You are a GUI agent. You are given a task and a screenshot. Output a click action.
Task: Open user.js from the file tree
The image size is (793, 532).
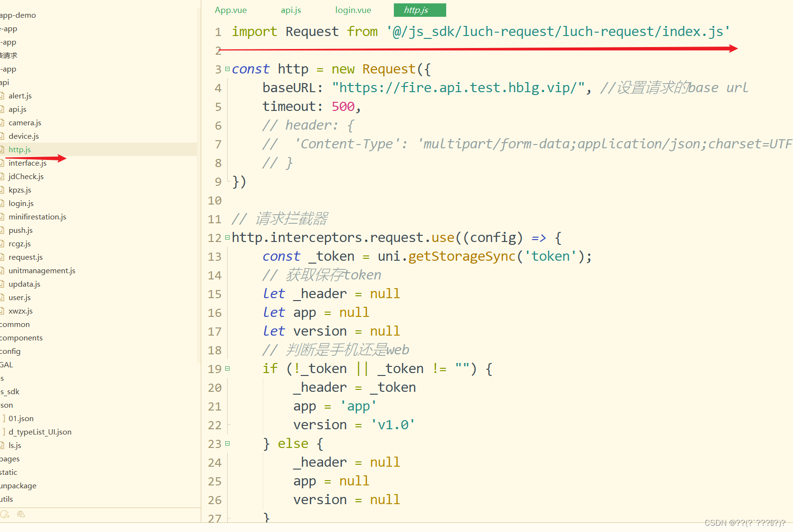[19, 297]
